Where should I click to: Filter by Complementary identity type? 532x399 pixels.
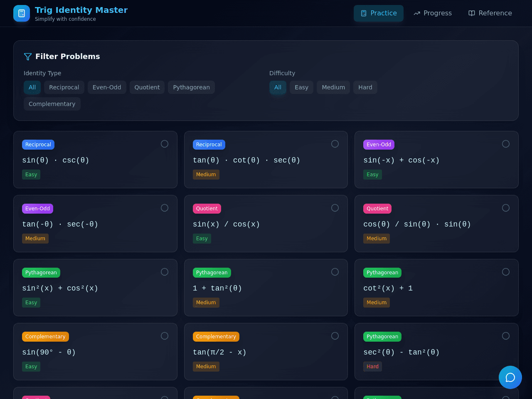(x=52, y=104)
